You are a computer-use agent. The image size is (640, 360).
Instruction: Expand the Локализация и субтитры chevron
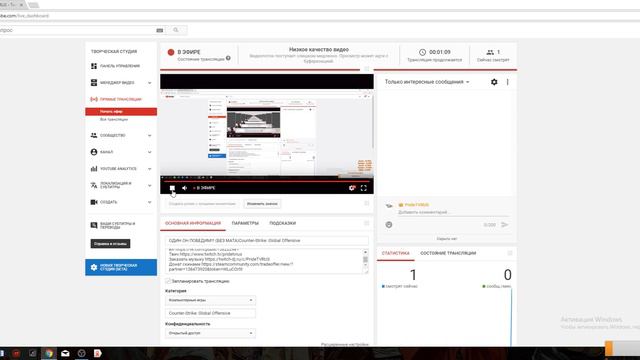[x=149, y=186]
